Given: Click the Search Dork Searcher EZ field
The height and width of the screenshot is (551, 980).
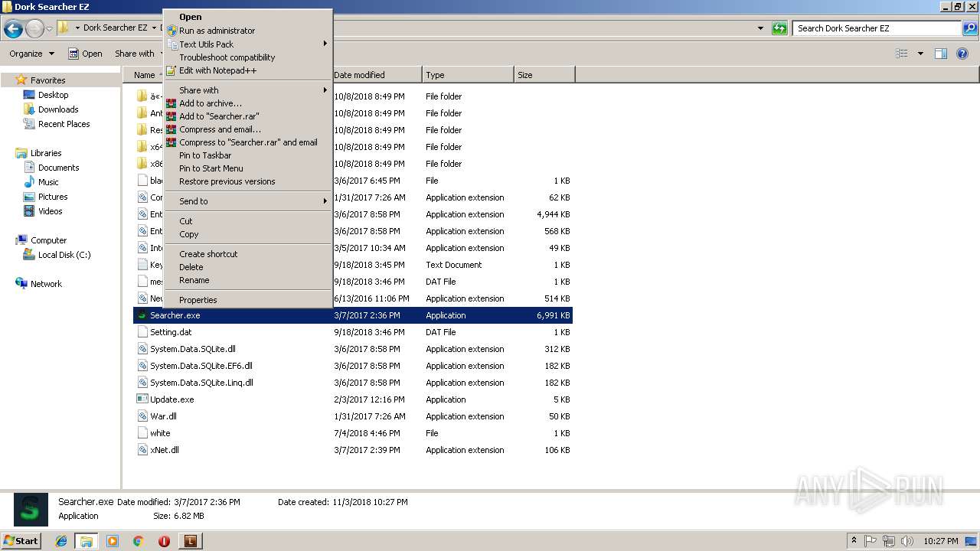Looking at the screenshot, I should click(x=877, y=28).
